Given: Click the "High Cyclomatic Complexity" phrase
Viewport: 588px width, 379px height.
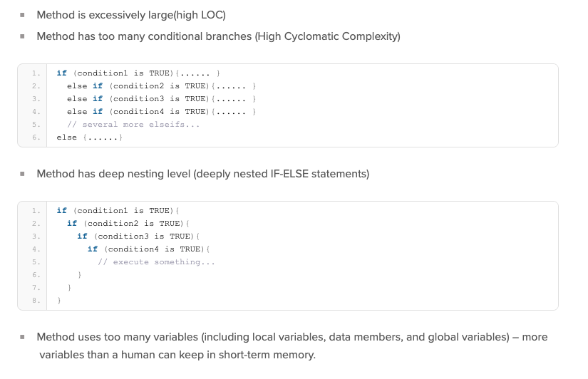Looking at the screenshot, I should click(329, 36).
